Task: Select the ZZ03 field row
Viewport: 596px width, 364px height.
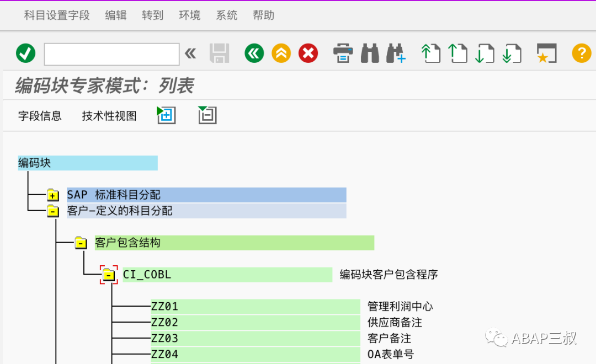Action: 256,338
